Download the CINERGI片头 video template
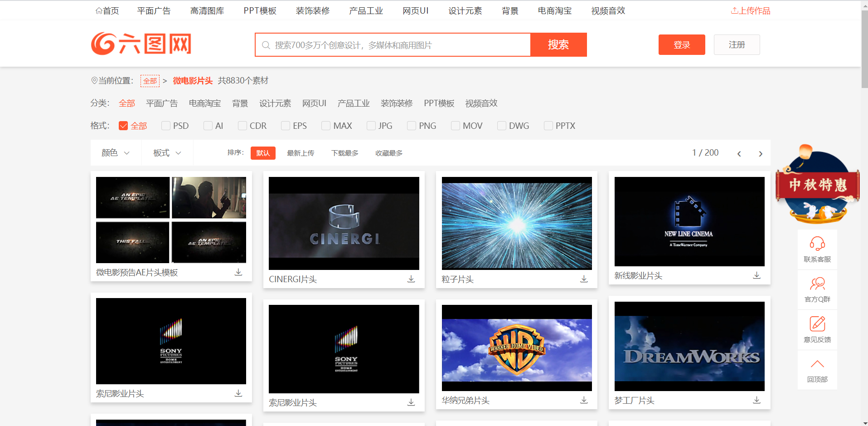The image size is (868, 426). coord(411,279)
